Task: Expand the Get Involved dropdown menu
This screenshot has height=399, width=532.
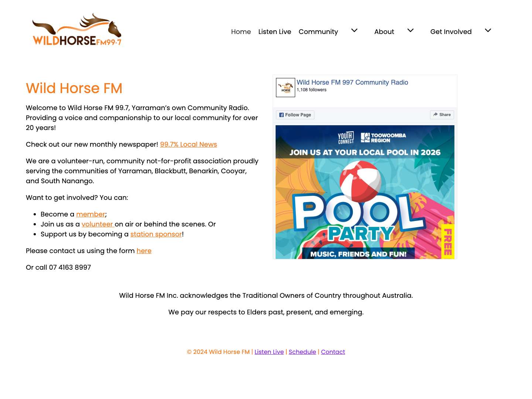Action: [x=488, y=31]
